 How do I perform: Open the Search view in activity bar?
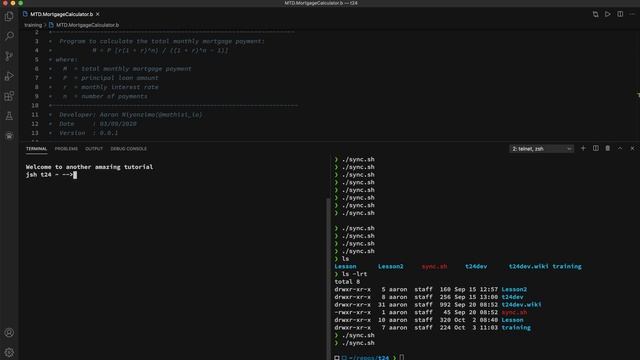9,36
